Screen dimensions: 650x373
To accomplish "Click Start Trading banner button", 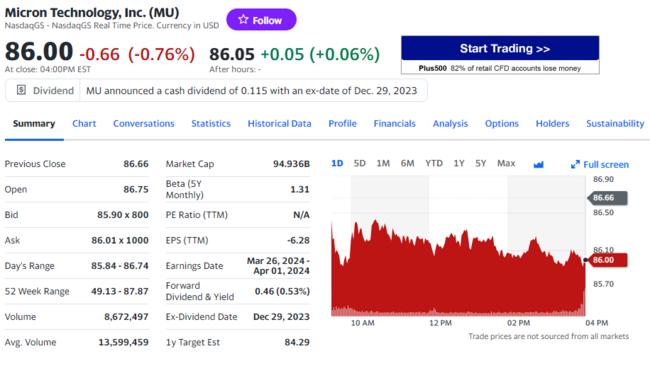I will (500, 48).
